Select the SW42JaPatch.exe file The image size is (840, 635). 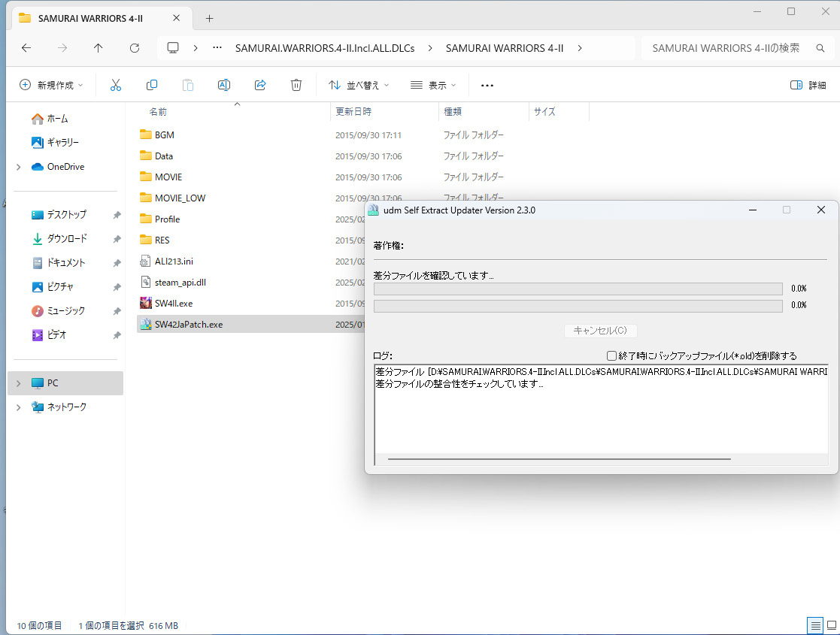click(x=189, y=325)
